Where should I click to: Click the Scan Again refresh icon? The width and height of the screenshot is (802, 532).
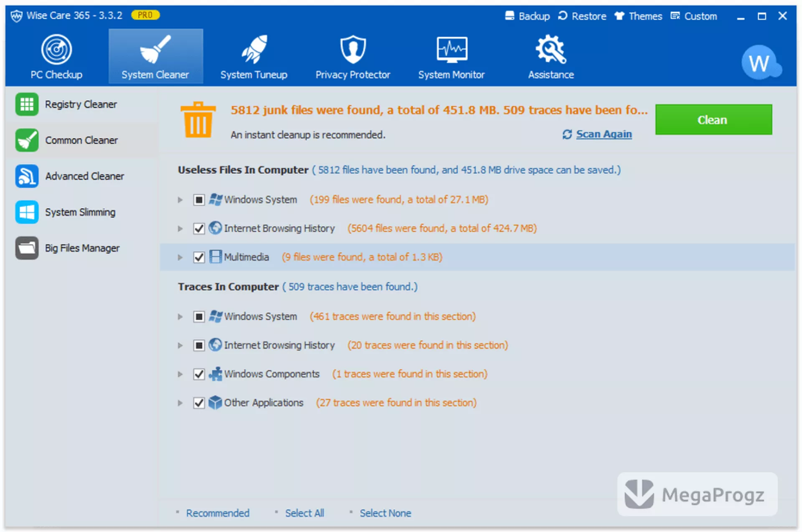(567, 134)
